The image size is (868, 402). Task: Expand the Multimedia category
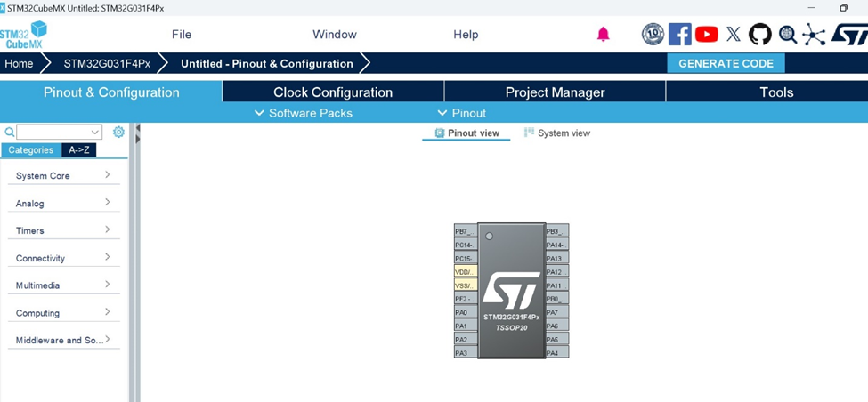tap(64, 285)
